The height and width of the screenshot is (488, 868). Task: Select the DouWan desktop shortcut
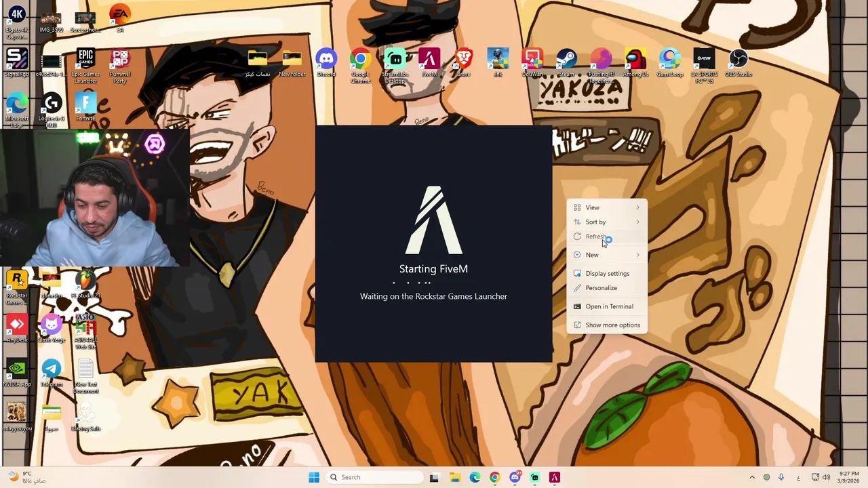[x=532, y=63]
